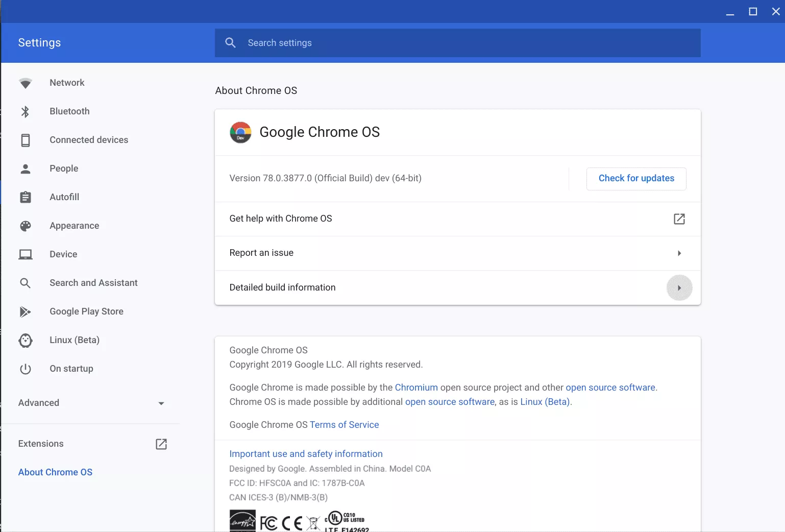Image resolution: width=785 pixels, height=532 pixels.
Task: Click the Appearance palette icon
Action: click(x=26, y=226)
